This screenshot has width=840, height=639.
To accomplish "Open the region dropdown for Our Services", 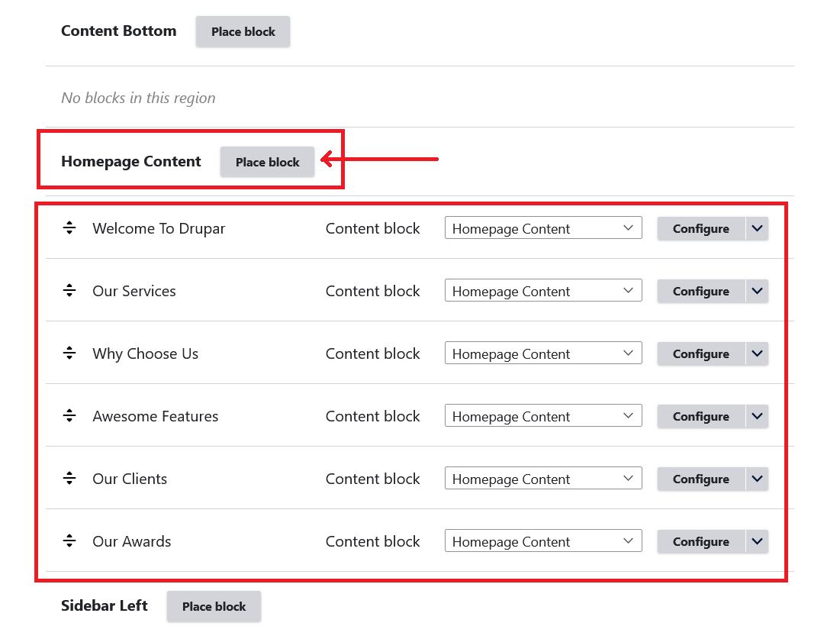I will pyautogui.click(x=542, y=290).
